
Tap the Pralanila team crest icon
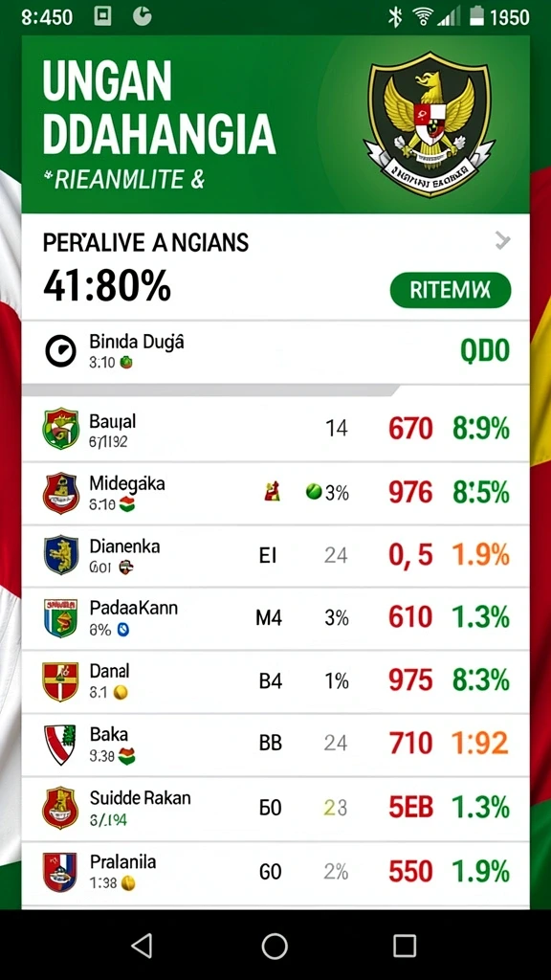(x=60, y=871)
